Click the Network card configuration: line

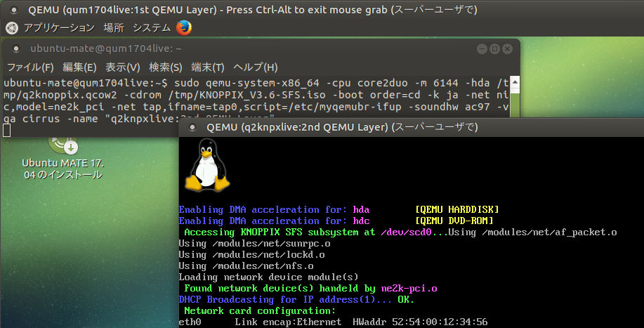point(260,310)
